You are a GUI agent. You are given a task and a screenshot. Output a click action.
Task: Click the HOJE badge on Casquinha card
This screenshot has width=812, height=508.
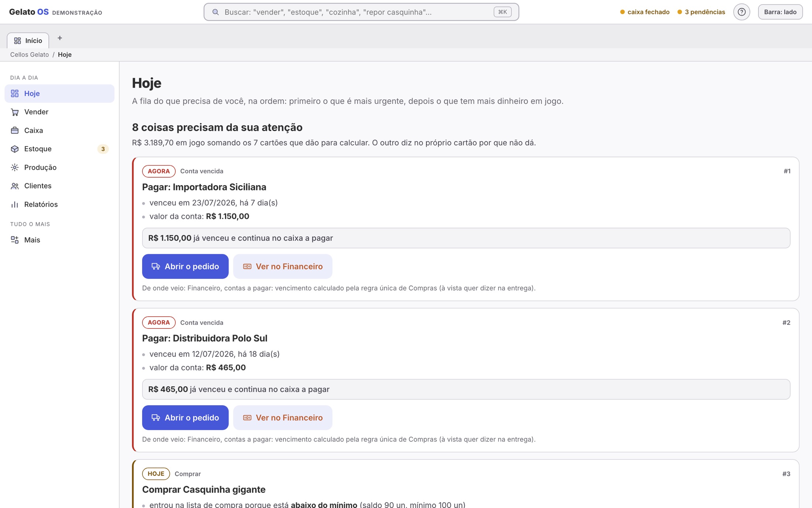click(156, 474)
